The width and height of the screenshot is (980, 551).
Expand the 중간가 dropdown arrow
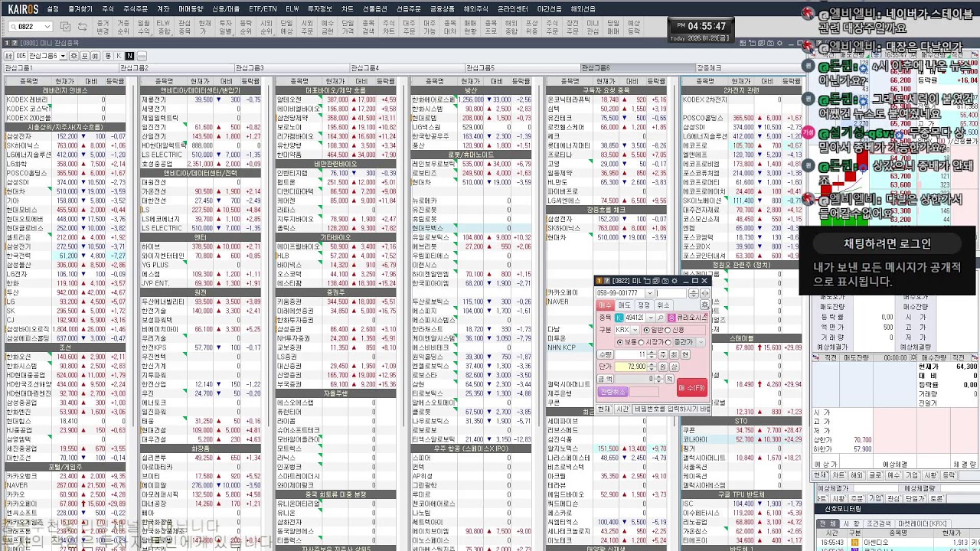(701, 342)
